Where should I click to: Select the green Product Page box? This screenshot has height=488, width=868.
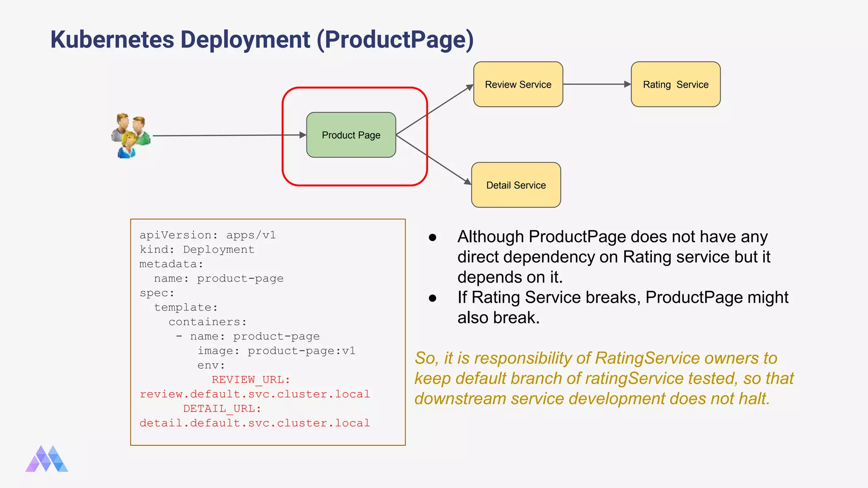click(x=351, y=135)
